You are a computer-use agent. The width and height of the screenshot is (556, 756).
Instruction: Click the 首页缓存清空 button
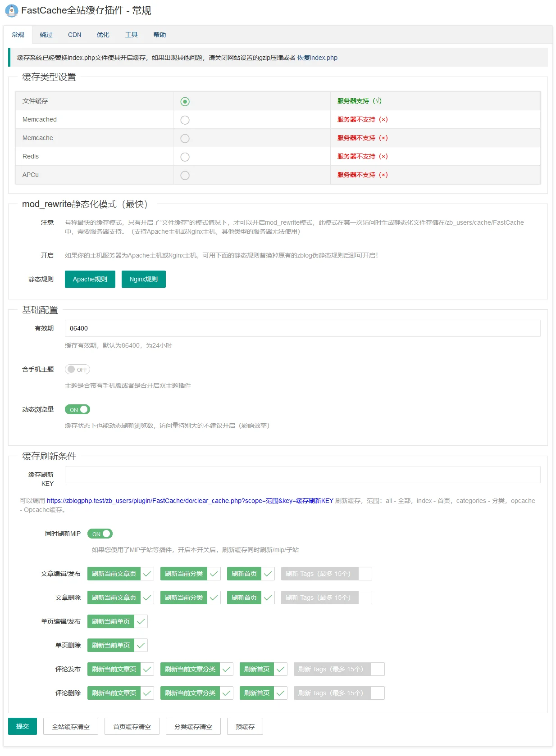[x=132, y=726]
